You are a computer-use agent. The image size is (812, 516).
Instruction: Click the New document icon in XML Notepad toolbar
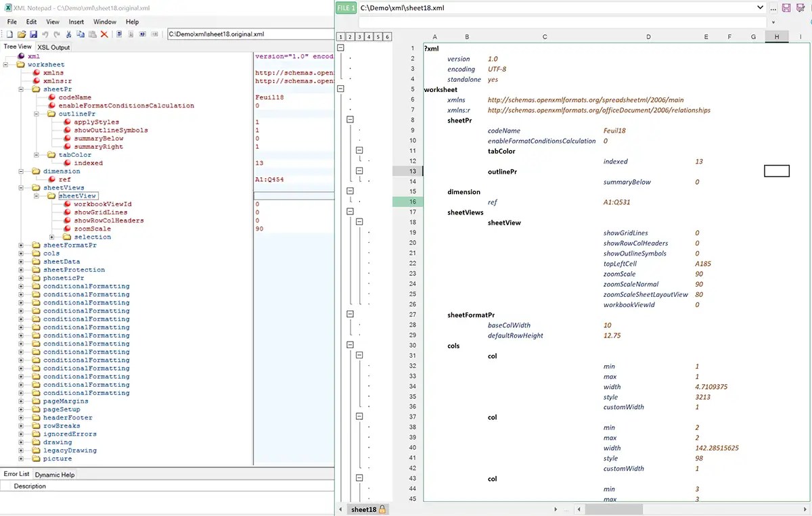click(9, 34)
